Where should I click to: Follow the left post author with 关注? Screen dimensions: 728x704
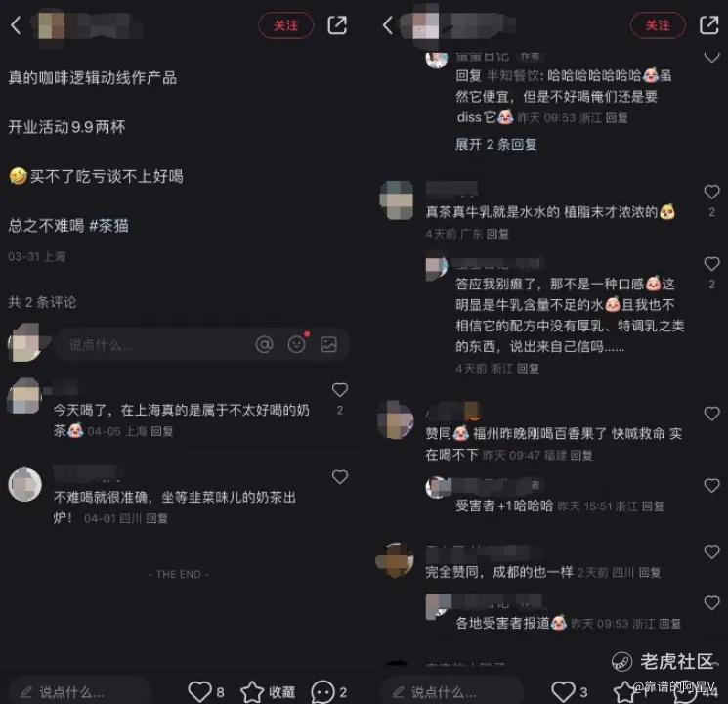(x=286, y=25)
